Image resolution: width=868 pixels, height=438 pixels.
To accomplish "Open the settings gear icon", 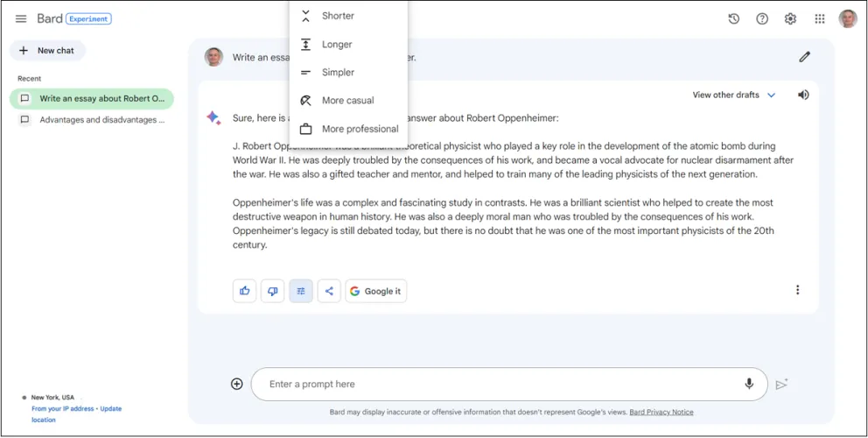I will 790,18.
